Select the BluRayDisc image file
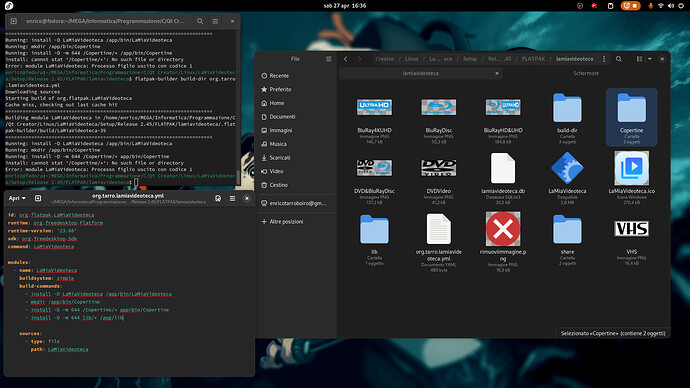 438,117
